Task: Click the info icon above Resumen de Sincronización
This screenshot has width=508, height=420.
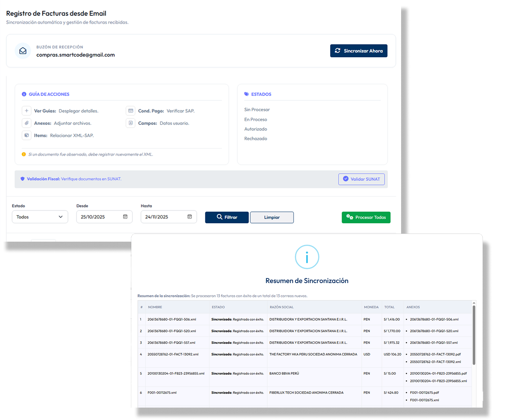Action: click(x=307, y=257)
